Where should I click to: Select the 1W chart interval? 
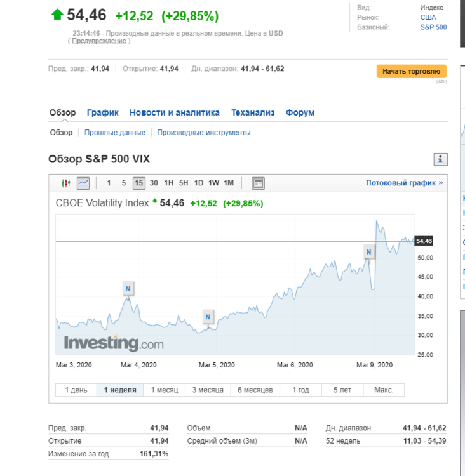(x=213, y=183)
